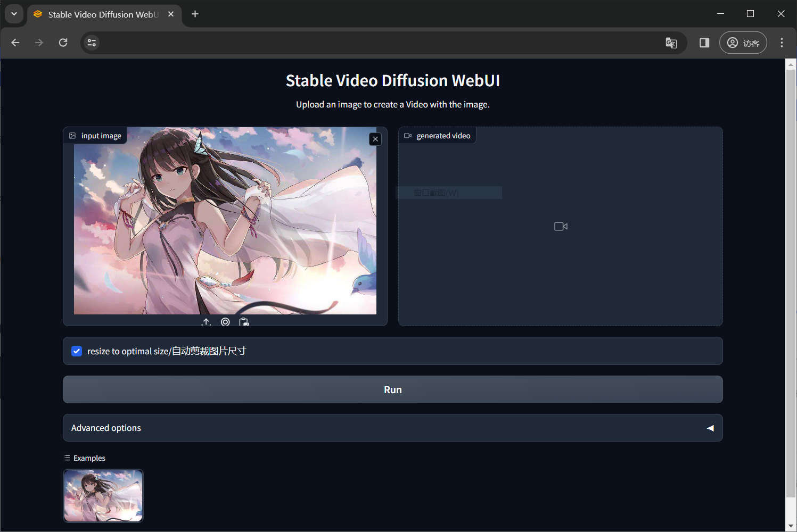Image resolution: width=797 pixels, height=532 pixels.
Task: Select the example image thumbnail
Action: pyautogui.click(x=103, y=495)
